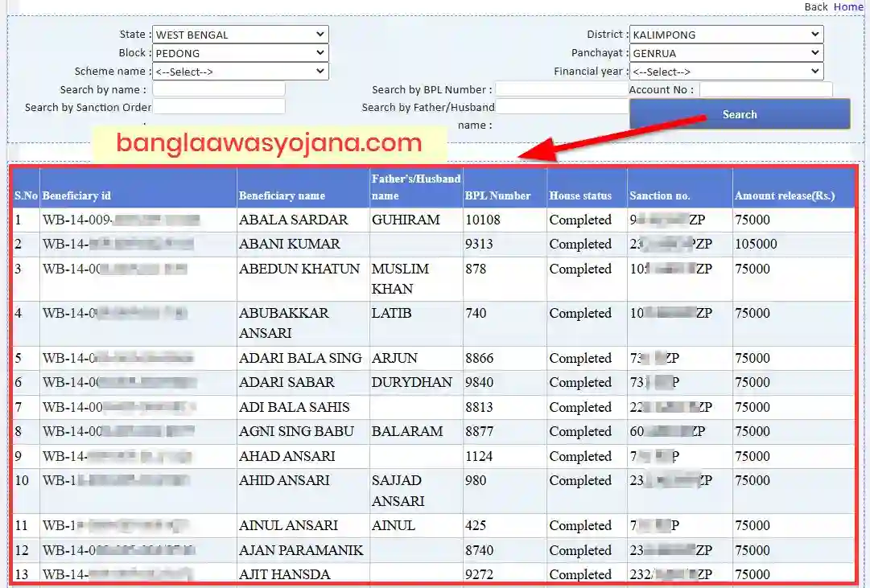Click BPL number 9840
Image resolution: width=870 pixels, height=588 pixels.
tap(480, 382)
